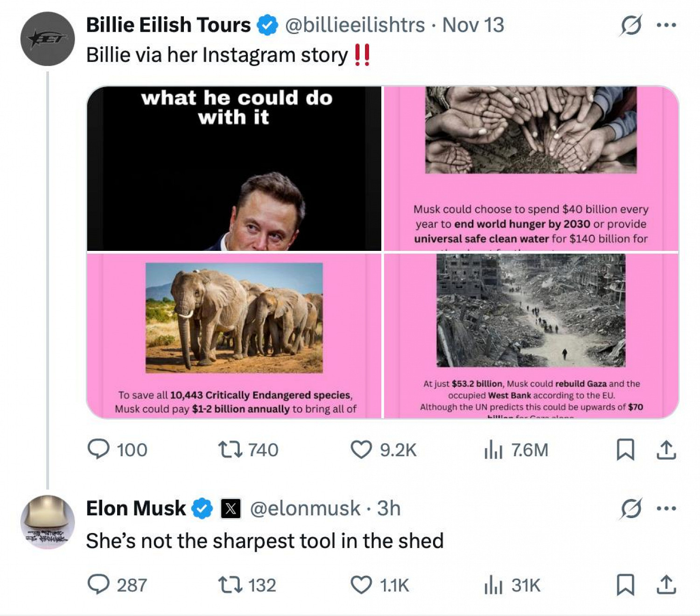View analytics for the 7.6M views post
The height and width of the screenshot is (616, 700).
[493, 450]
